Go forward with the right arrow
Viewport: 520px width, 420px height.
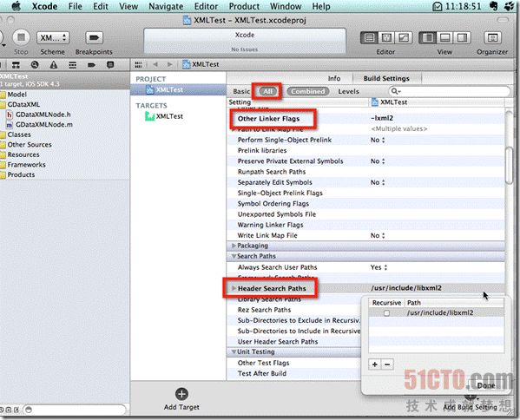(170, 64)
